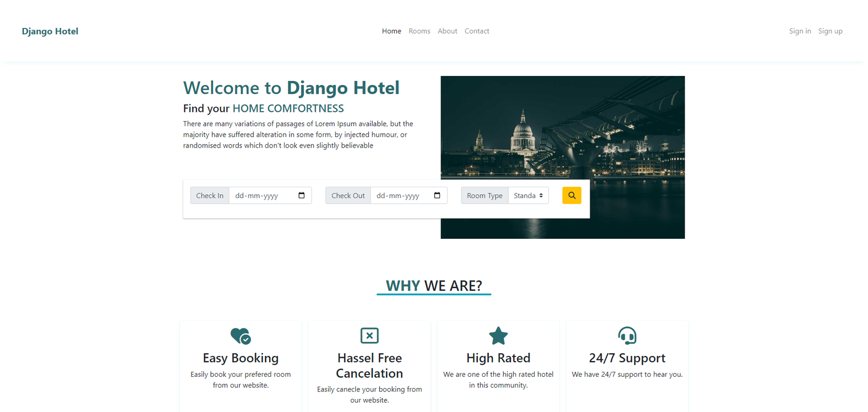Focus the Check Out date field
Image resolution: width=868 pixels, height=412 pixels.
[x=409, y=195]
